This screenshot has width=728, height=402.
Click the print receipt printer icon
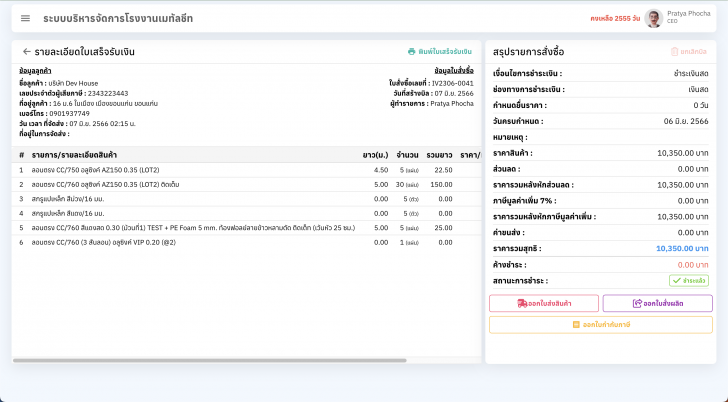click(411, 52)
